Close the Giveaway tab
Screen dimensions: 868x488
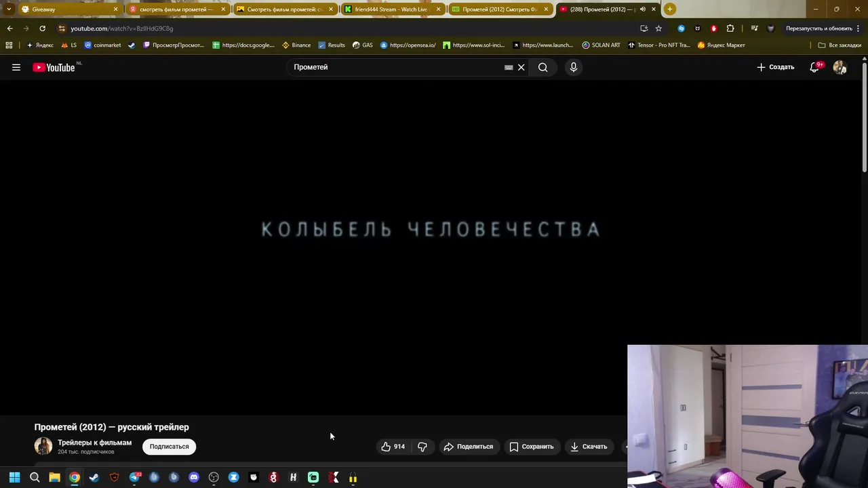coord(115,9)
